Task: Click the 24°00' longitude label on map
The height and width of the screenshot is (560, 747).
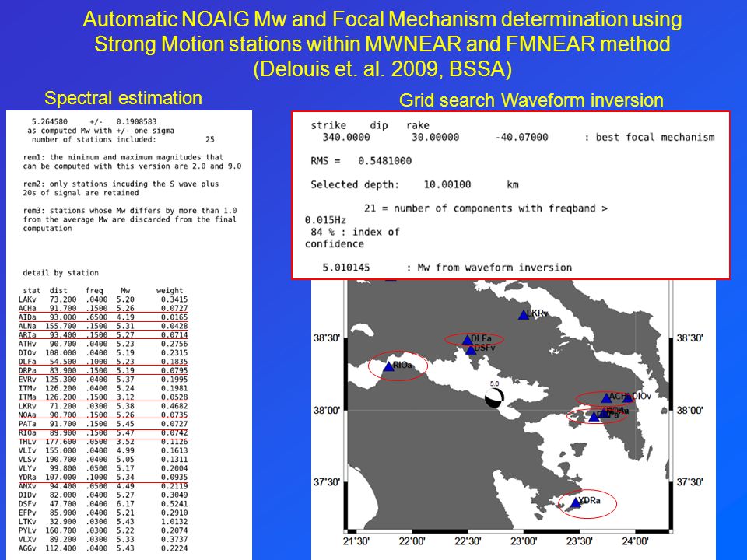Action: 635,541
